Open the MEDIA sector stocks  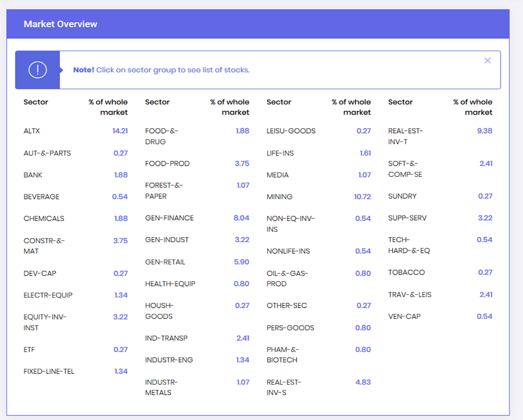click(x=278, y=175)
